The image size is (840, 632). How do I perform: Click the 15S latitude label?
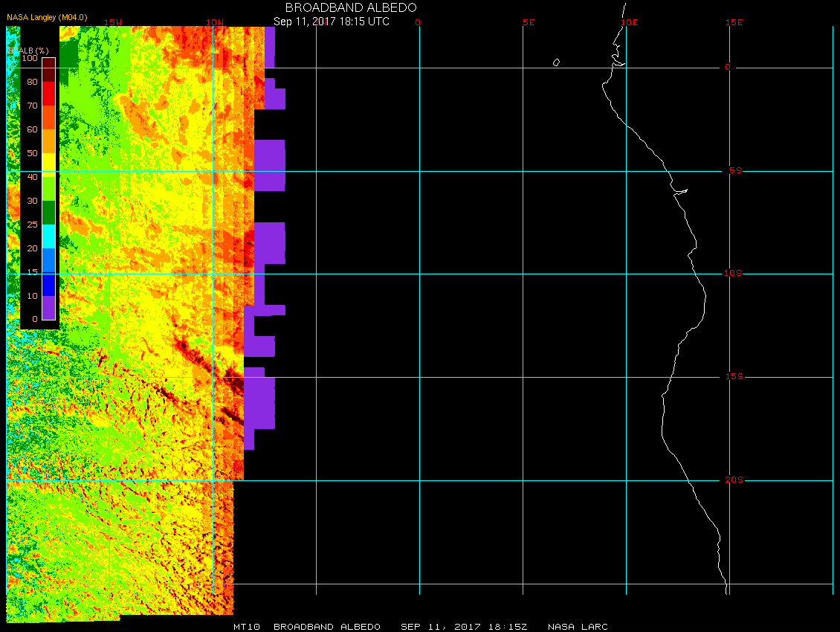click(733, 377)
